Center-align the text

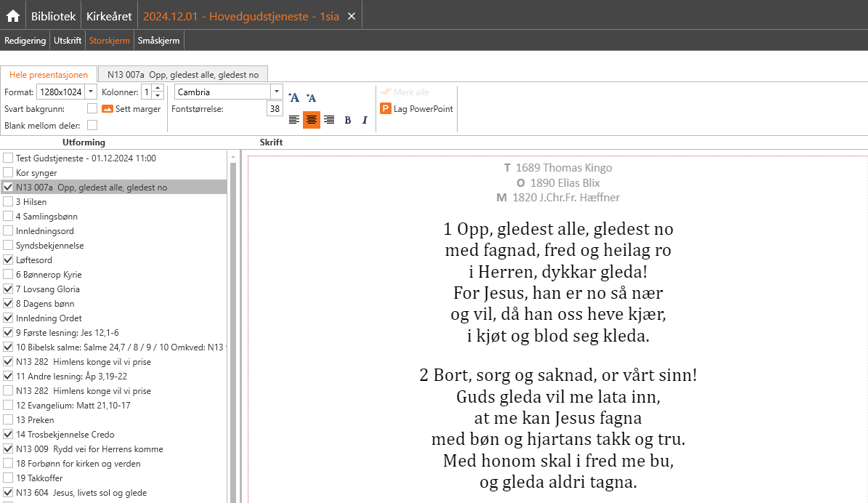(x=312, y=120)
